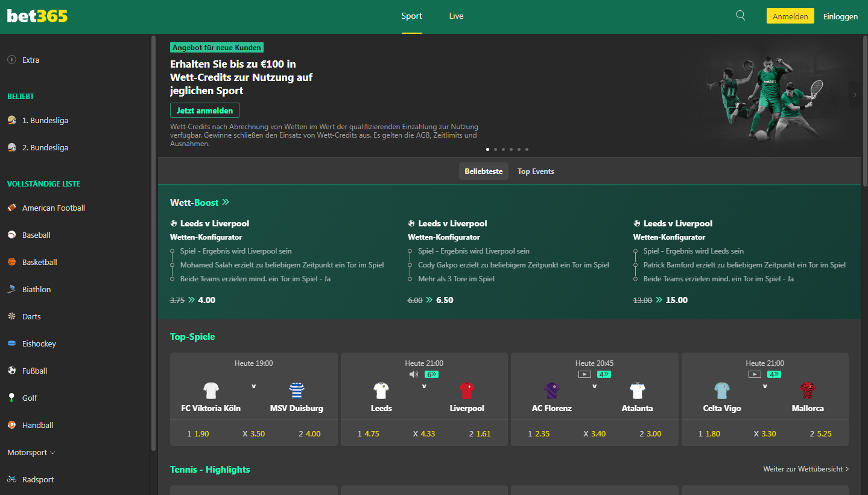Choose the Fußball sport icon
Image resolution: width=868 pixels, height=495 pixels.
12,371
